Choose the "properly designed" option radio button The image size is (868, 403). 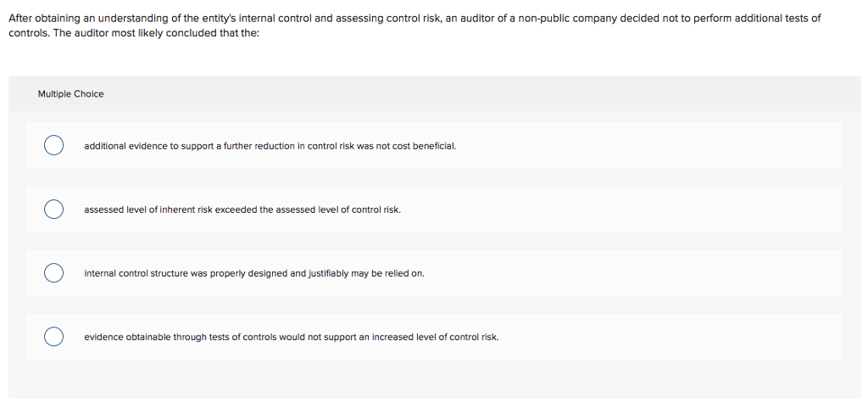(53, 273)
